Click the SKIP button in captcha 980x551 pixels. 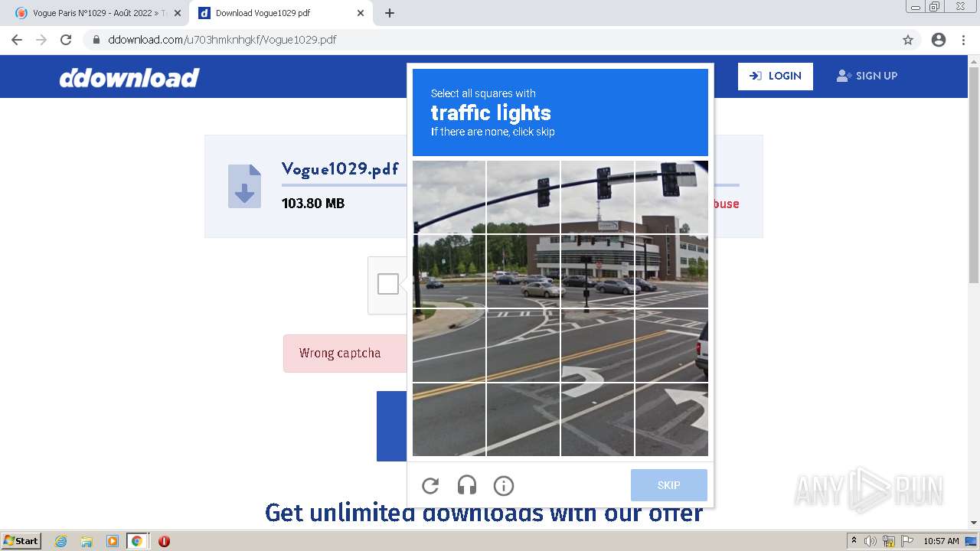pyautogui.click(x=669, y=485)
